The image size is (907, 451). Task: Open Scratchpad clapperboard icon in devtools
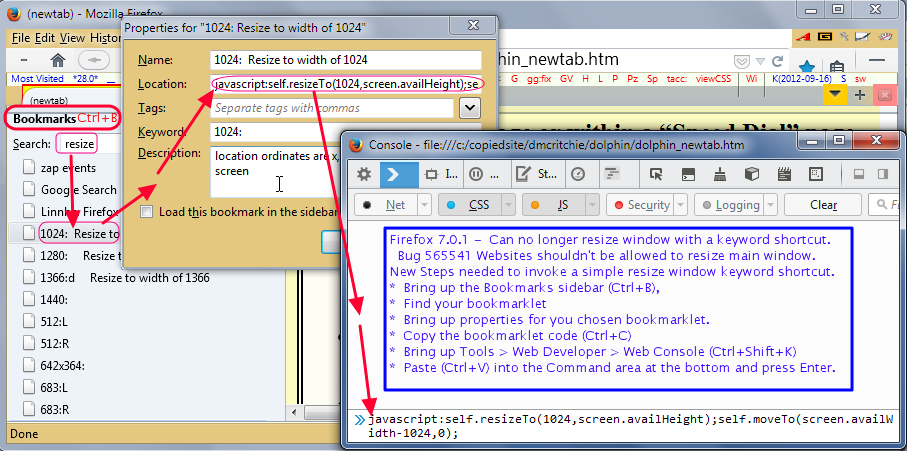pos(784,174)
